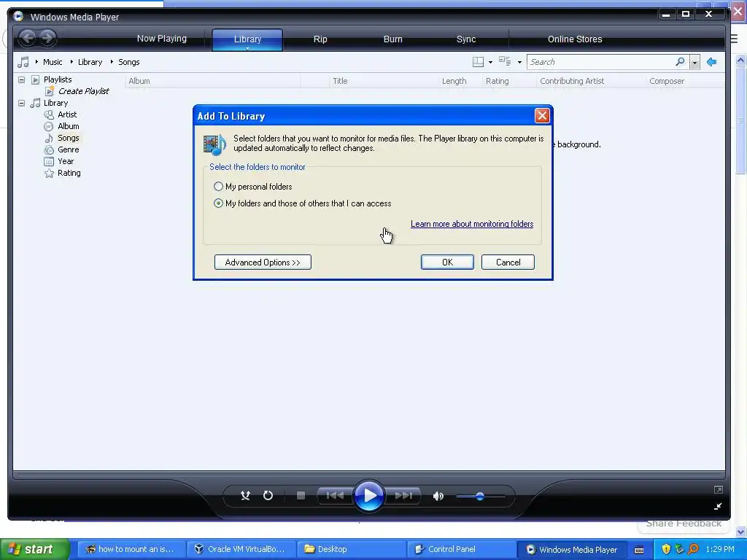Click the blue back arrow beside search
Image resolution: width=747 pixels, height=560 pixels.
(712, 62)
